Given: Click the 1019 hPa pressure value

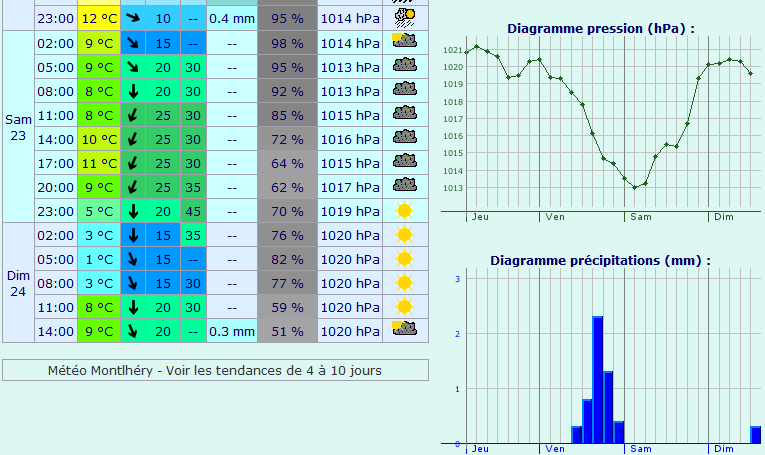Looking at the screenshot, I should 349,211.
